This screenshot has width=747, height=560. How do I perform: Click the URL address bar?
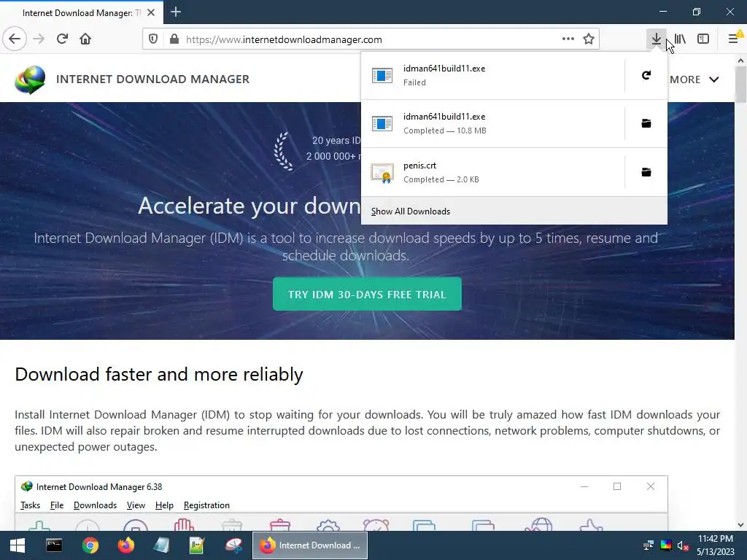371,39
